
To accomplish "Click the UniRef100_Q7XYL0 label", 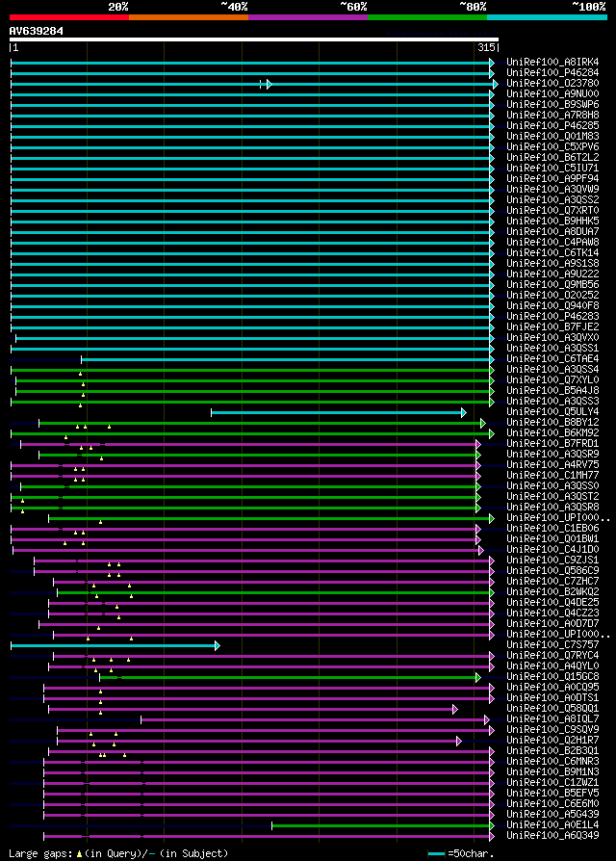I will pos(552,380).
